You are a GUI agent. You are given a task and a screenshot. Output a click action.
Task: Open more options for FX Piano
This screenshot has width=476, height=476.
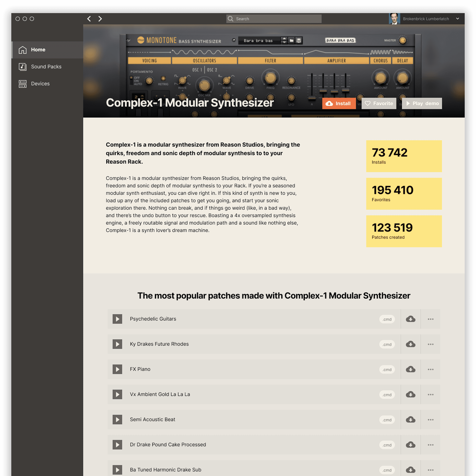click(x=430, y=369)
